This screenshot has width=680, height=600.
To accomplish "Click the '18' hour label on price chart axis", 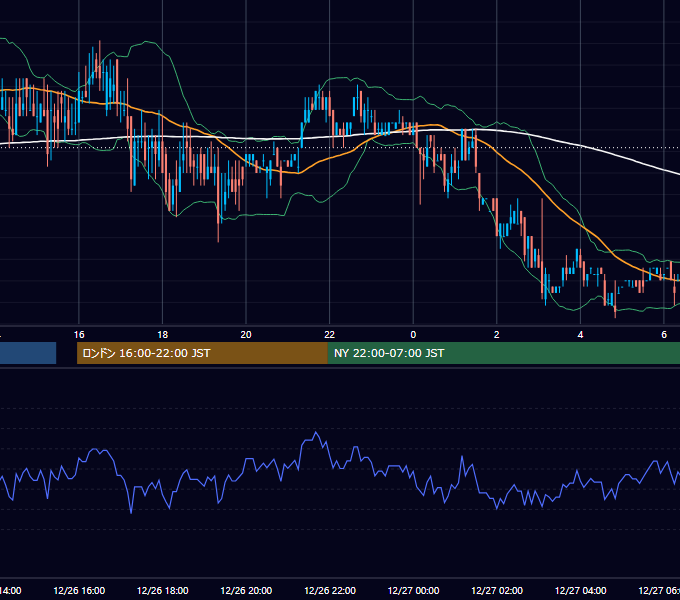I will click(163, 334).
